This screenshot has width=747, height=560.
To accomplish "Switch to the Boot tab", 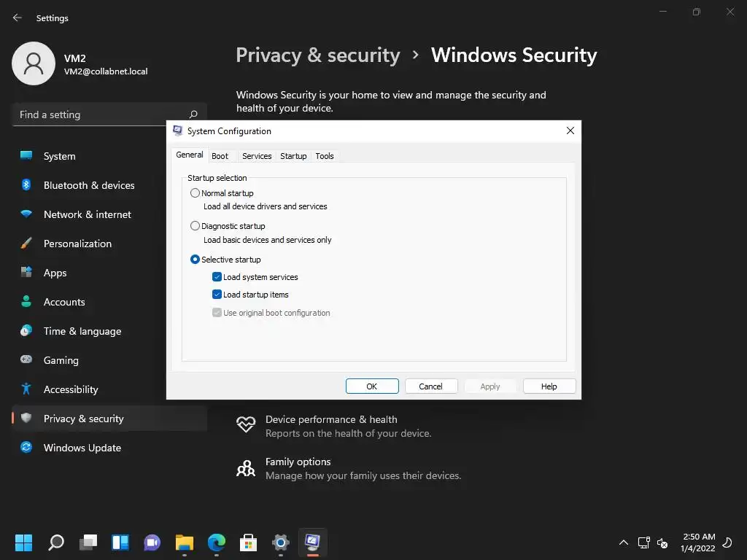I will 220,156.
